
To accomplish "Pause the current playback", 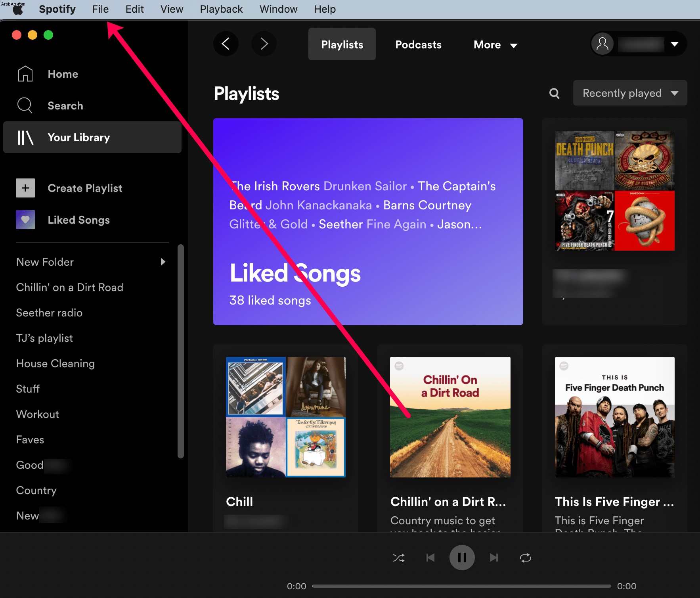I will tap(462, 558).
